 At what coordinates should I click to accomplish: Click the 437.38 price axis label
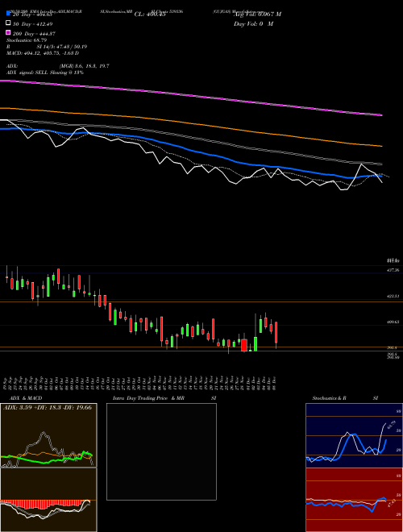click(x=393, y=270)
